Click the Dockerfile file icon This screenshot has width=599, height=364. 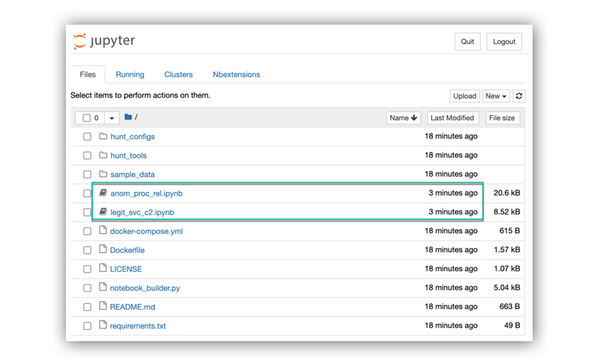[103, 250]
